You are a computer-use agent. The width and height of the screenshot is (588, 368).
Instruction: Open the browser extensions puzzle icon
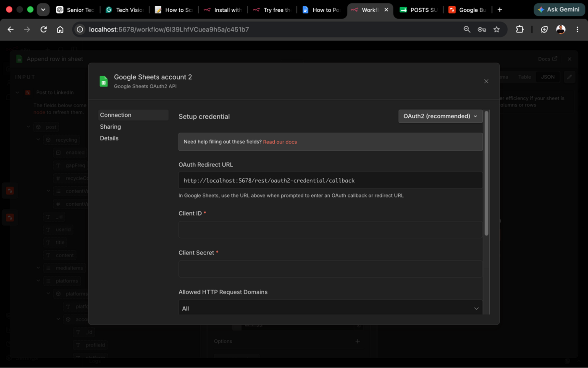pyautogui.click(x=520, y=29)
